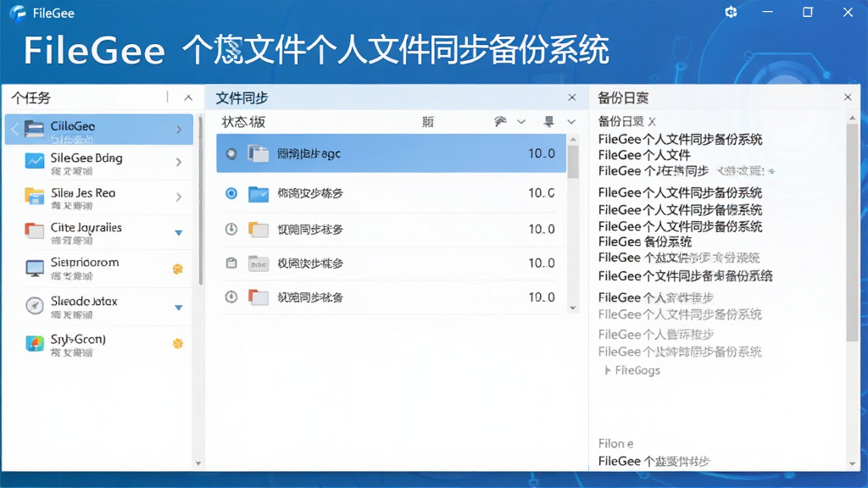Open settings gear in the title bar
The height and width of the screenshot is (488, 868).
[x=731, y=12]
